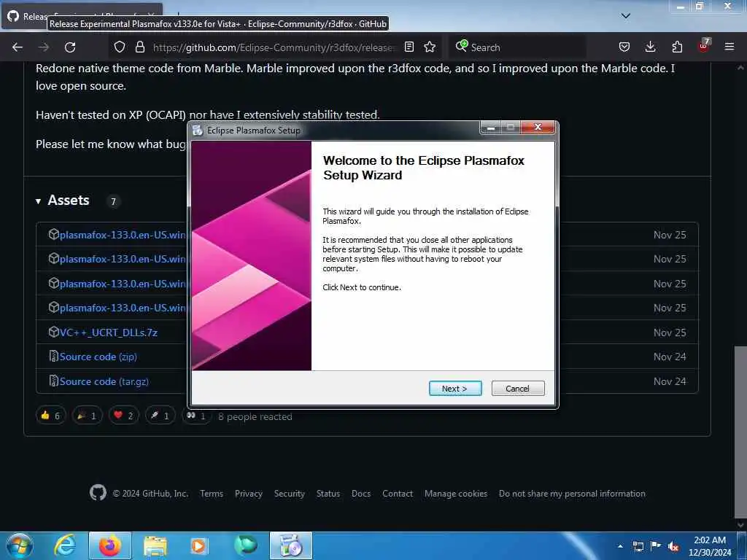The width and height of the screenshot is (747, 560).
Task: Click the browser forward arrow
Action: [x=44, y=47]
